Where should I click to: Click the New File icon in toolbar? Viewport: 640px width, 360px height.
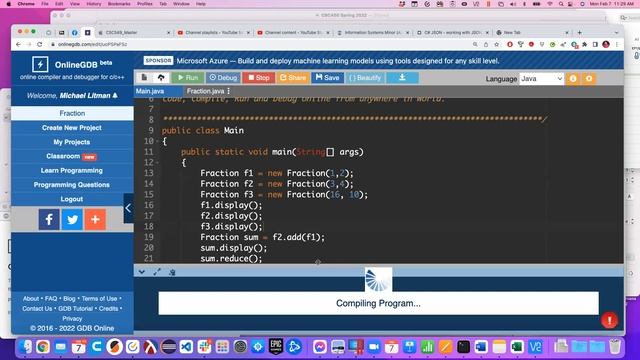tap(144, 78)
